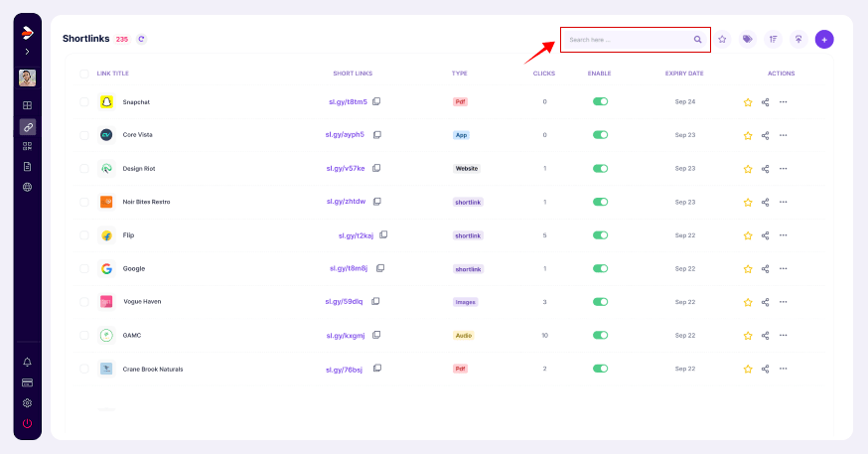
Task: Toggle enable switch for Flip
Action: (x=600, y=235)
